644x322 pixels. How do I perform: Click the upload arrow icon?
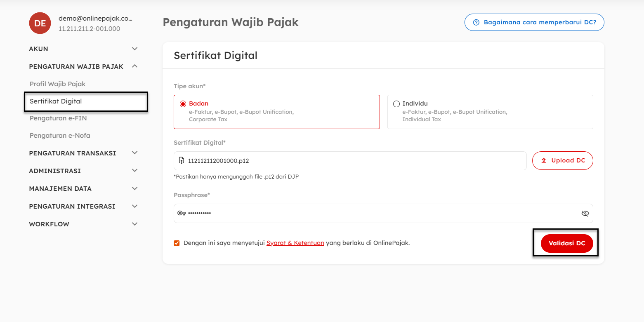pyautogui.click(x=544, y=160)
